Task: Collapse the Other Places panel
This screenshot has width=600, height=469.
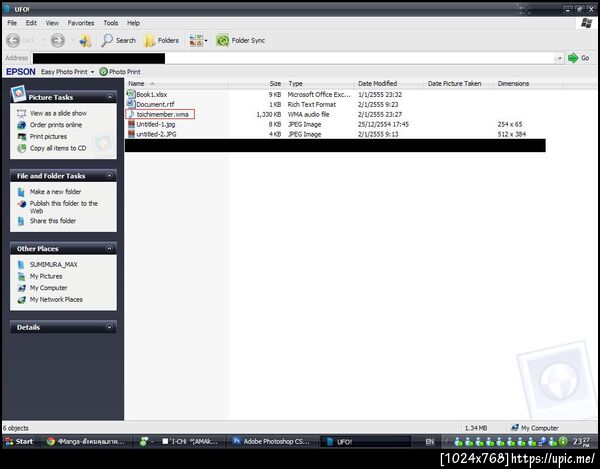Action: [x=109, y=248]
